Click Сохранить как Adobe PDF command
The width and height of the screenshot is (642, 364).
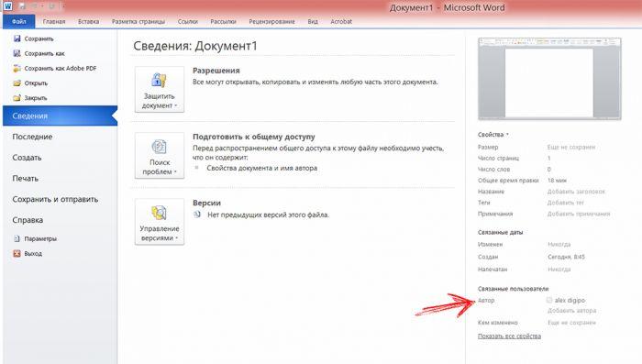60,68
